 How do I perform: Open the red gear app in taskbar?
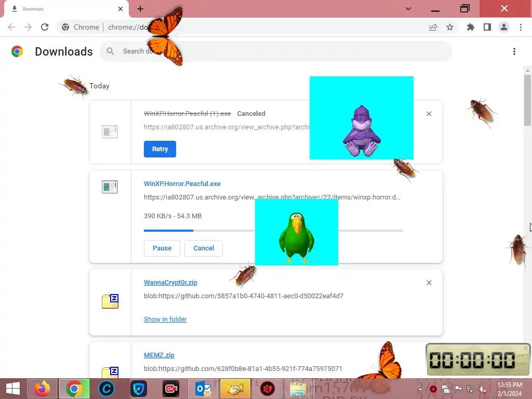click(x=268, y=389)
